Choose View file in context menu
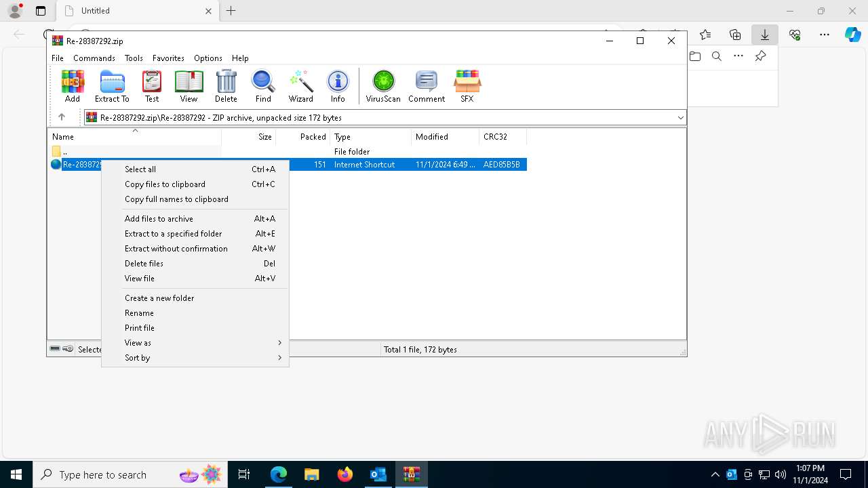Viewport: 868px width, 488px height. point(195,279)
